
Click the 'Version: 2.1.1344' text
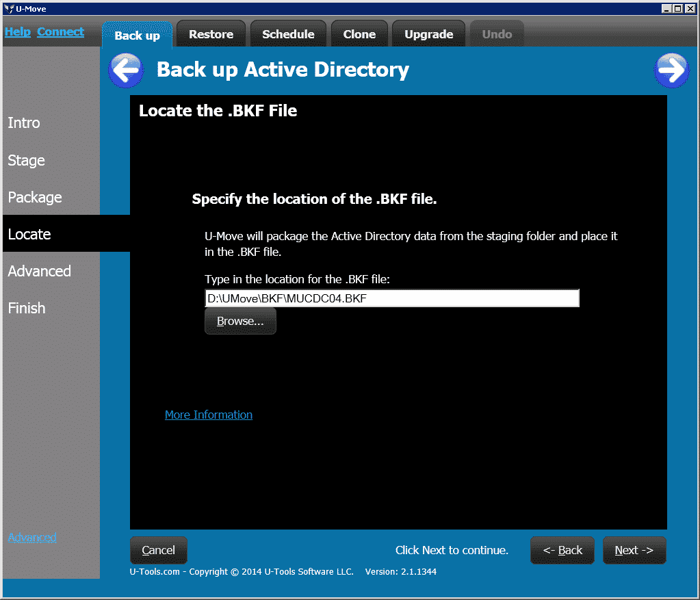(401, 571)
